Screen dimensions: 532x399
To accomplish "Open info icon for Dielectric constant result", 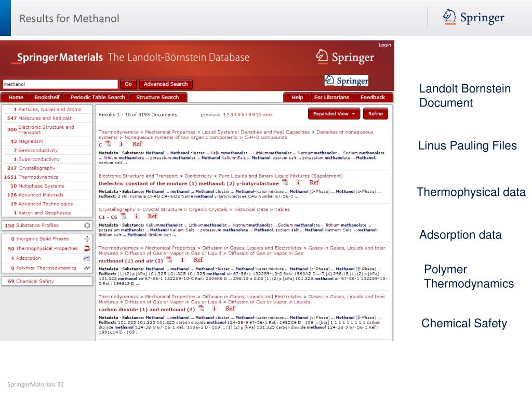I will (298, 182).
